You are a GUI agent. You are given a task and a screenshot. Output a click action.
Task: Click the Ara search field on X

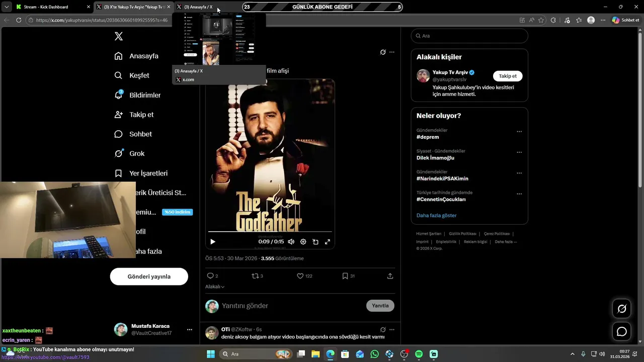pyautogui.click(x=469, y=36)
